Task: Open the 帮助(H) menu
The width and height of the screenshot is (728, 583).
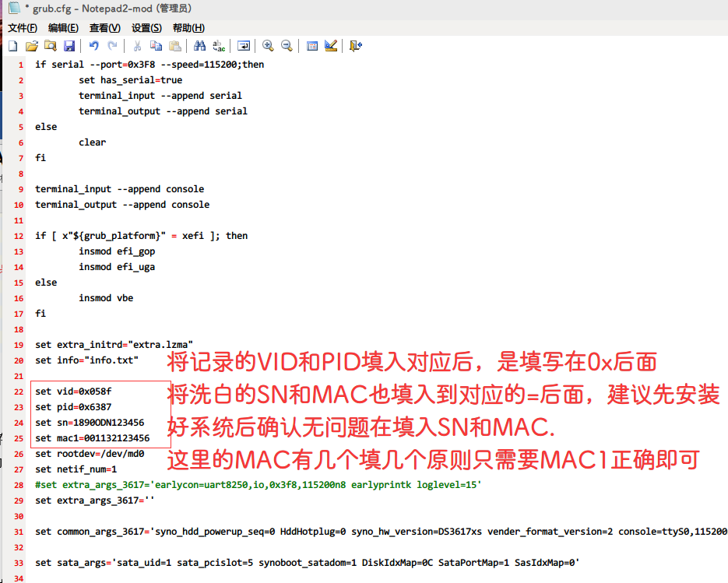Action: point(188,28)
